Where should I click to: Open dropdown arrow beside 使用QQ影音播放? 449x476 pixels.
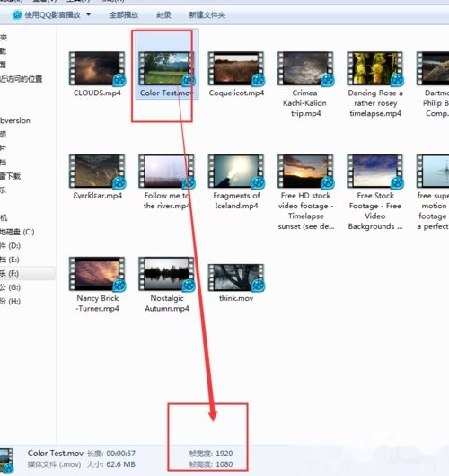point(88,14)
